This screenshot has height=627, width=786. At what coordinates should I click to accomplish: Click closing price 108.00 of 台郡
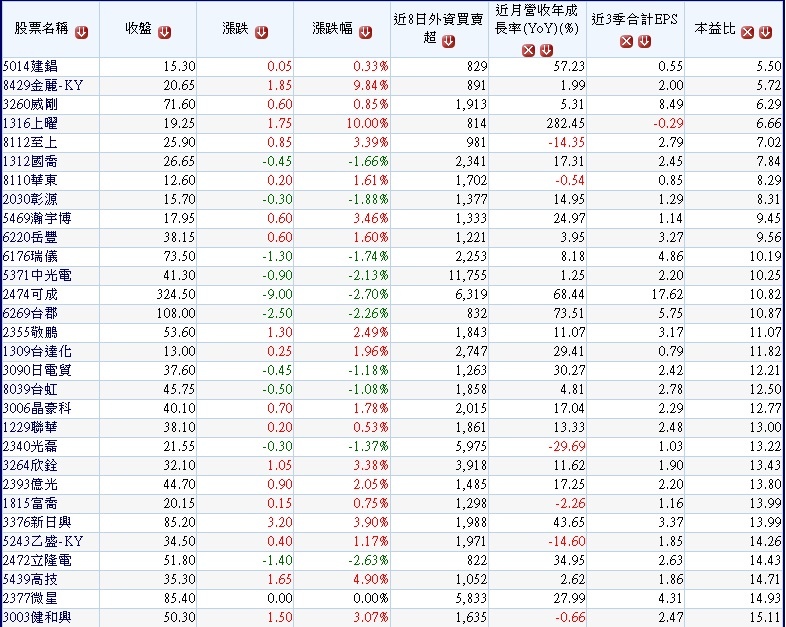(176, 313)
